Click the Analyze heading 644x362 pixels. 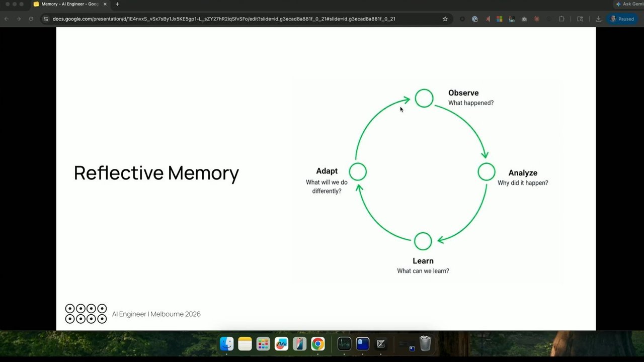(523, 173)
